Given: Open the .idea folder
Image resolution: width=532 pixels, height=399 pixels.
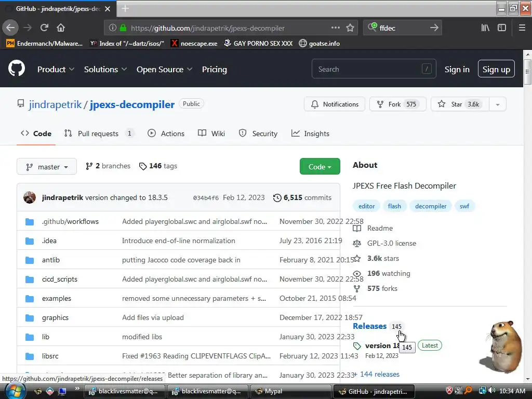Looking at the screenshot, I should 49,241.
